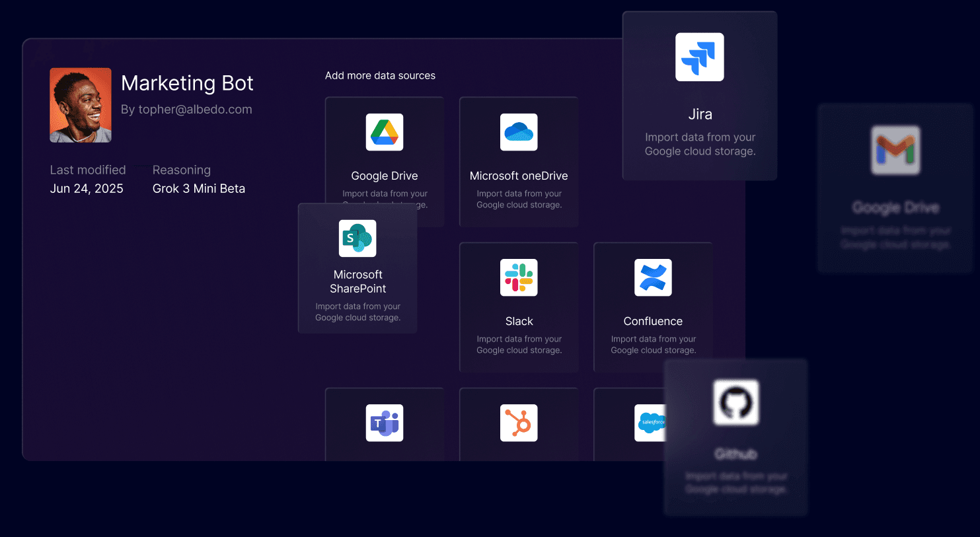Click the Add more data sources heading

(380, 76)
